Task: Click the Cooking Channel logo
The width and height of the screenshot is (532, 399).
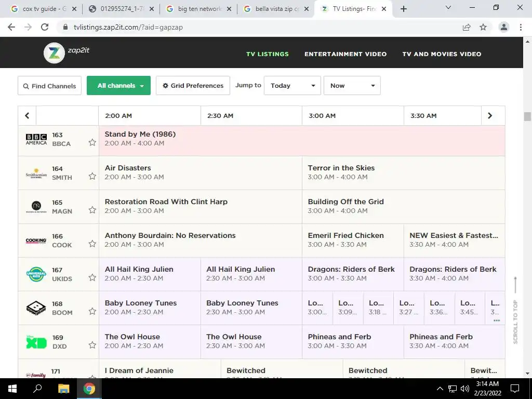Action: click(36, 241)
